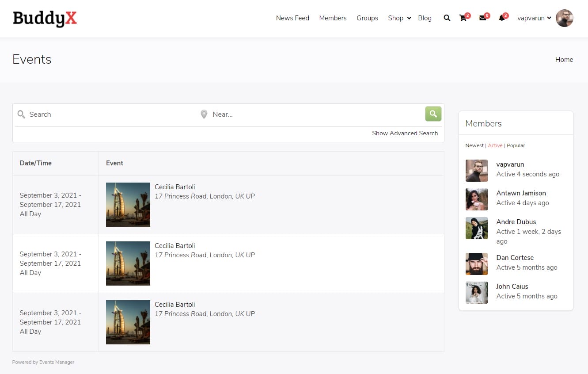Image resolution: width=588 pixels, height=374 pixels.
Task: Open the messages envelope icon
Action: tap(482, 18)
